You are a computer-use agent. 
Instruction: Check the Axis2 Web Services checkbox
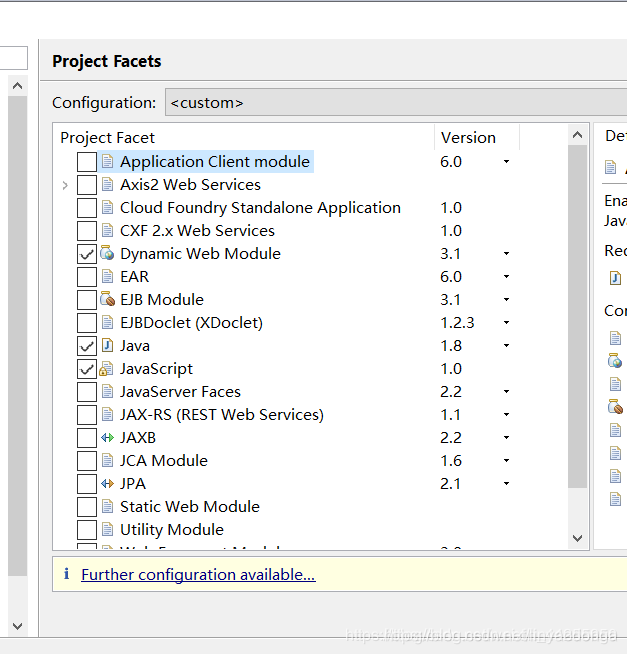click(x=87, y=185)
